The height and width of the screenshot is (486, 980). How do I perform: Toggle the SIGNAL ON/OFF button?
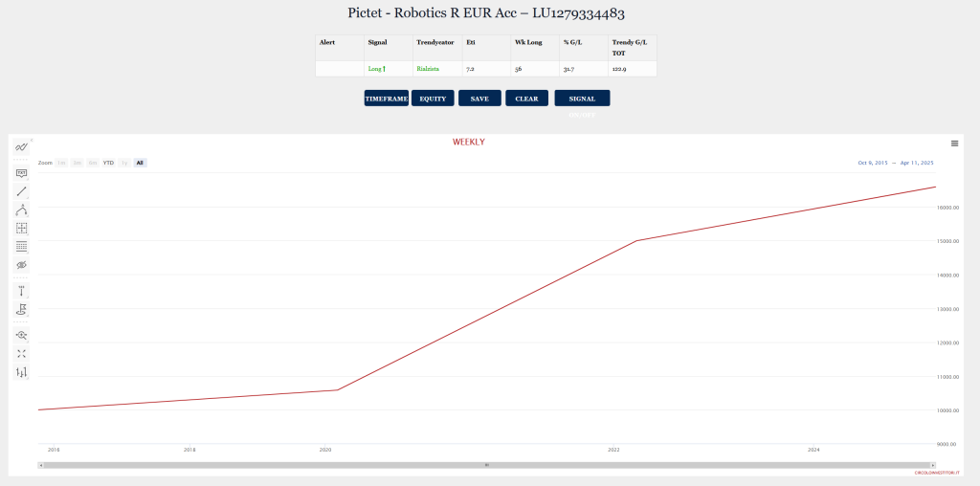coord(582,99)
